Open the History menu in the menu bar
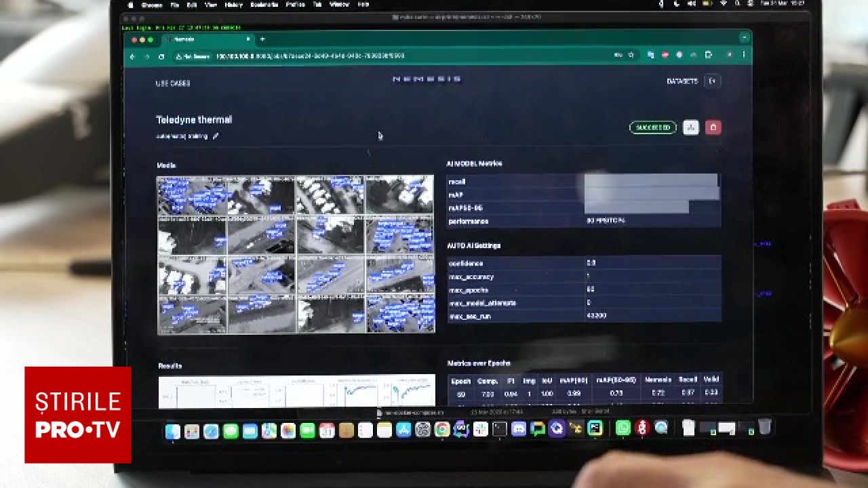 [233, 5]
